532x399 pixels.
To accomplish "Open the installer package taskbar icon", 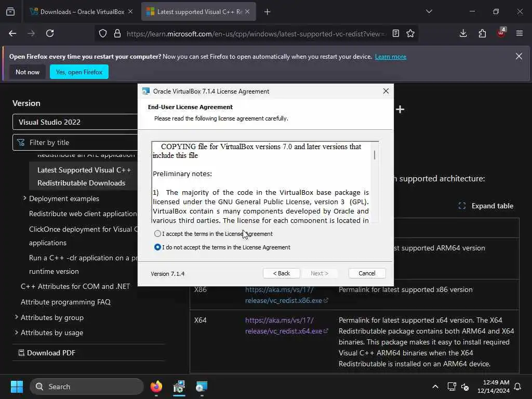I will [179, 387].
